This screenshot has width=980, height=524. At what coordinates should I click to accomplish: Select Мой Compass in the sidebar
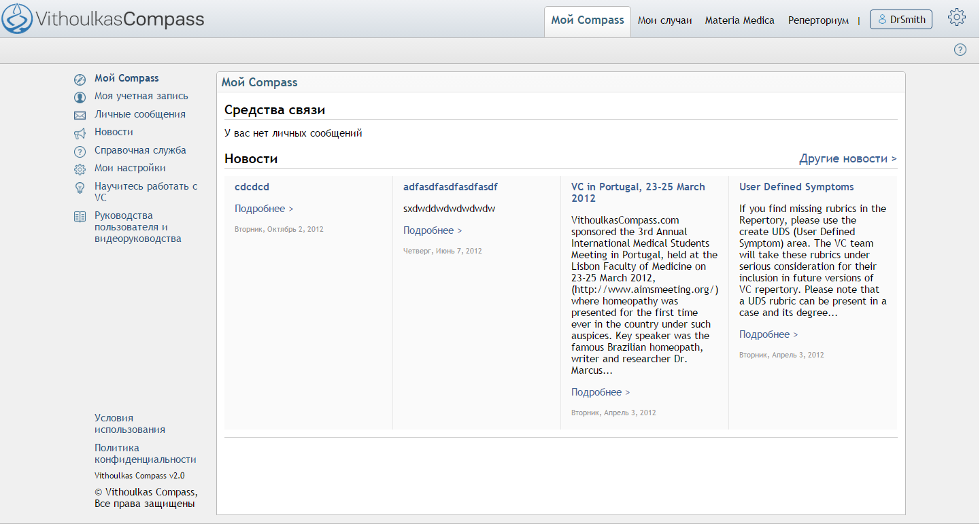click(126, 78)
